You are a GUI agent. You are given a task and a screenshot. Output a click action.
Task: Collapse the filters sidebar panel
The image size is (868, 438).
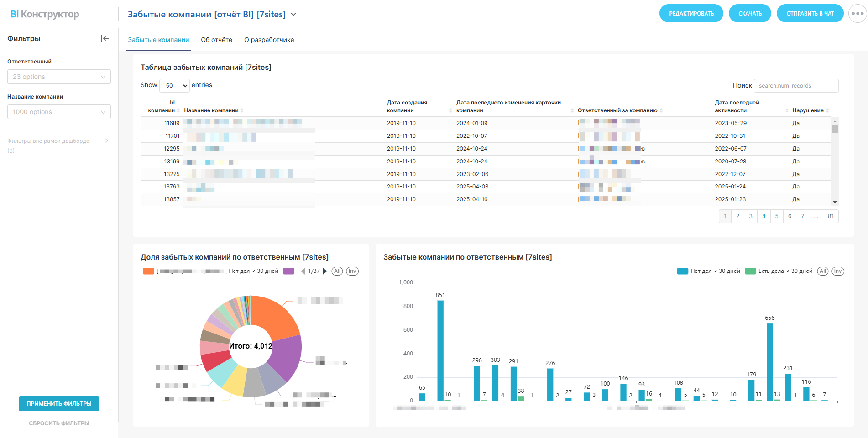105,38
